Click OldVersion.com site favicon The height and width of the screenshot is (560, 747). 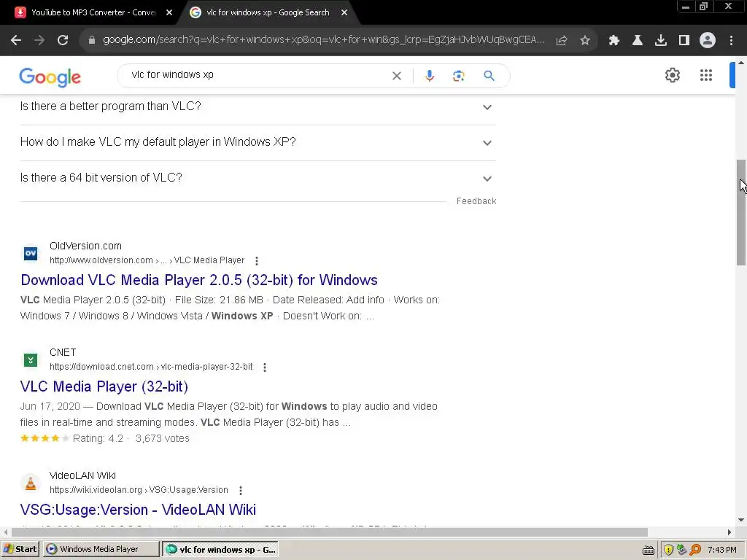(31, 253)
